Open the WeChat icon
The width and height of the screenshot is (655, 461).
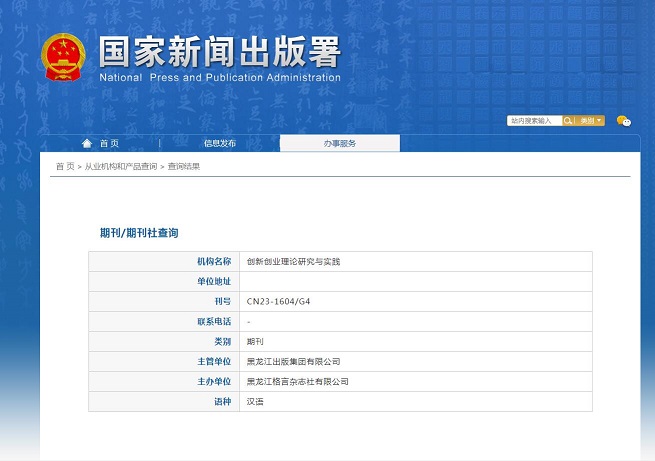[623, 121]
